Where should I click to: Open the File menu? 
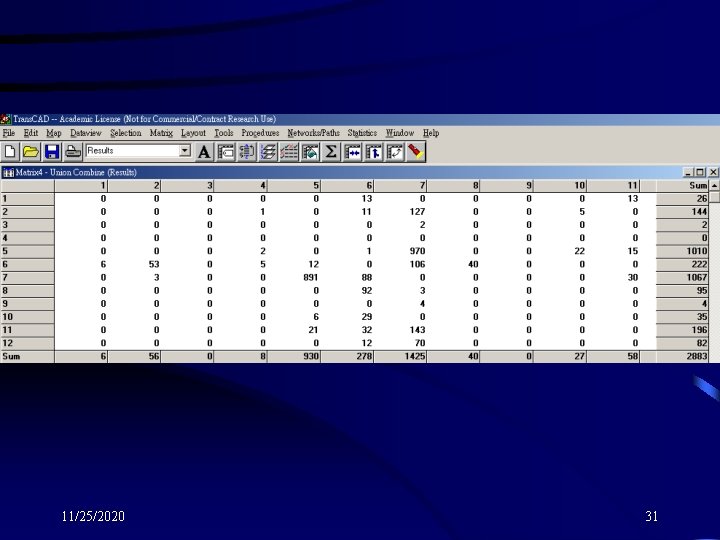[x=9, y=133]
